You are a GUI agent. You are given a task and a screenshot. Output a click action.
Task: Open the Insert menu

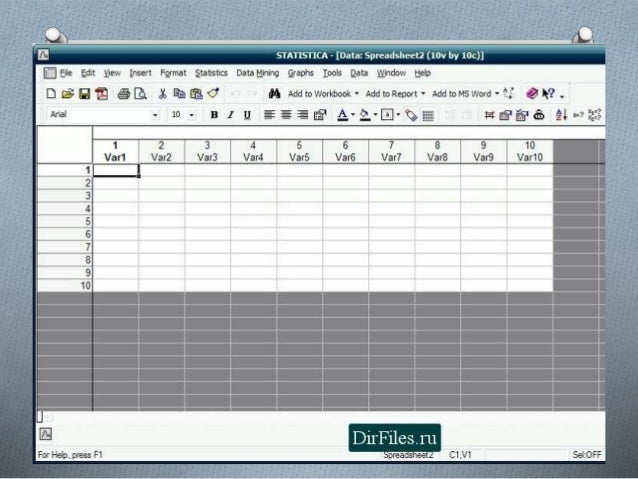click(140, 73)
